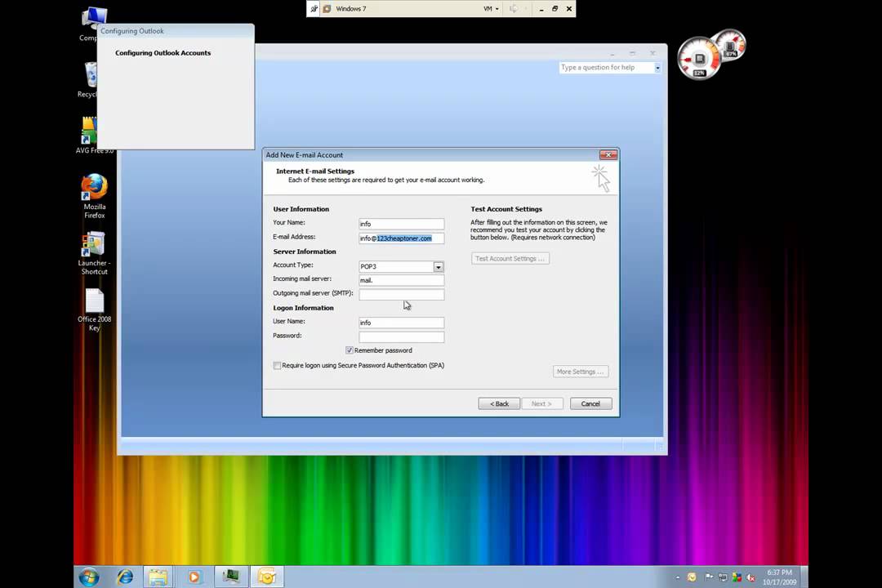Close the VM from the top toolbar
This screenshot has height=588, width=882.
point(568,8)
